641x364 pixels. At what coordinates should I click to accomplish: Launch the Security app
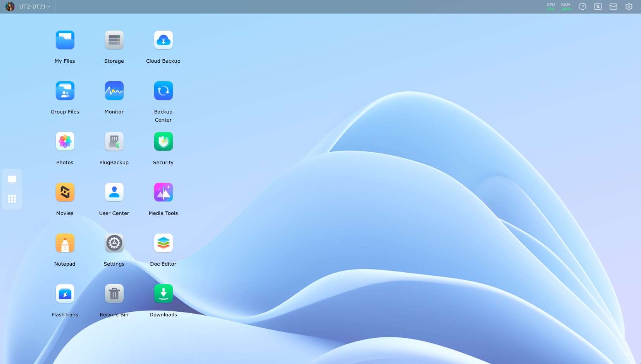[163, 142]
